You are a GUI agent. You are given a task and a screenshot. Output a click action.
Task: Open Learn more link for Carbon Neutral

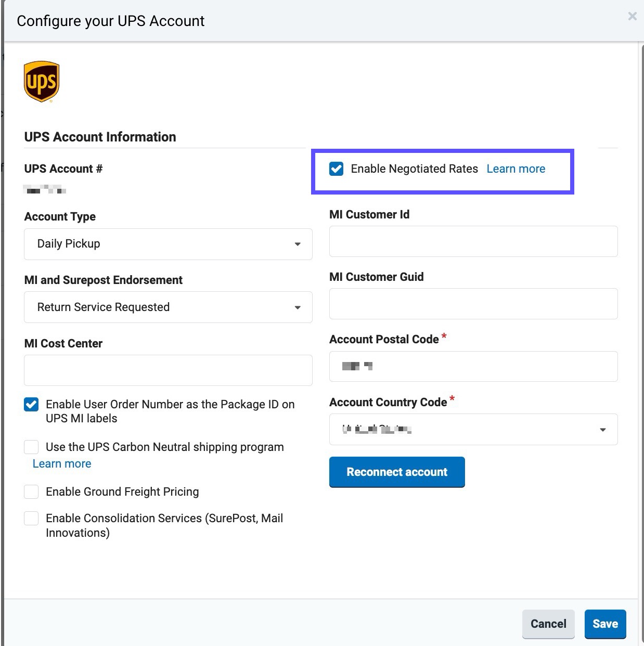point(62,463)
